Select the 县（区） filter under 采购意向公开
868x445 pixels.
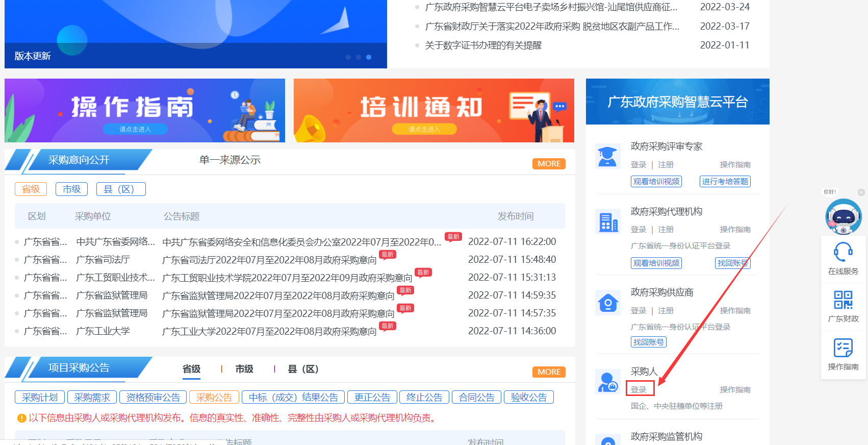click(x=121, y=189)
